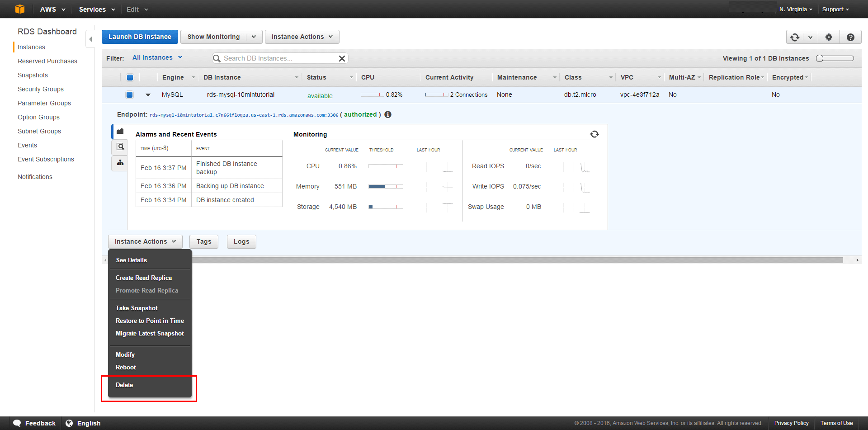Image resolution: width=868 pixels, height=430 pixels.
Task: Click the refresh instances icon in toolbar
Action: click(795, 37)
